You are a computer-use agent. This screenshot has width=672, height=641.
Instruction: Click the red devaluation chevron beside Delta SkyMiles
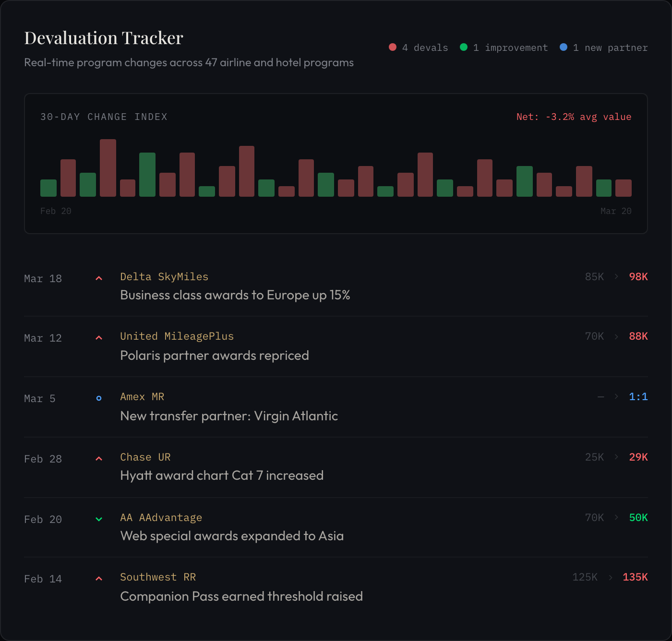[99, 277]
